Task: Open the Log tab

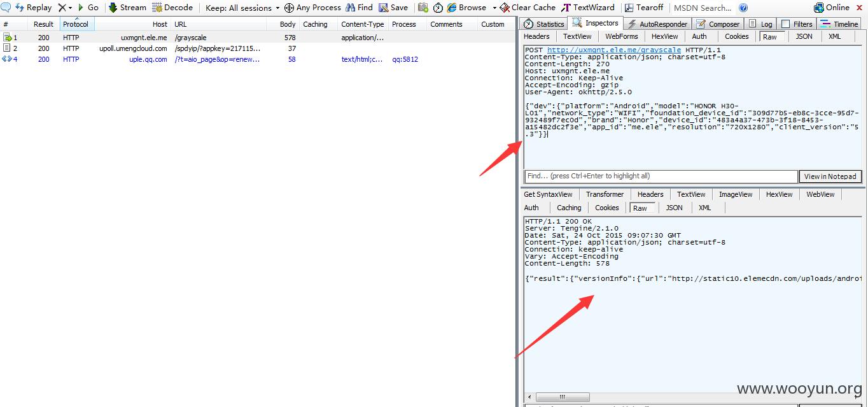Action: (x=760, y=24)
